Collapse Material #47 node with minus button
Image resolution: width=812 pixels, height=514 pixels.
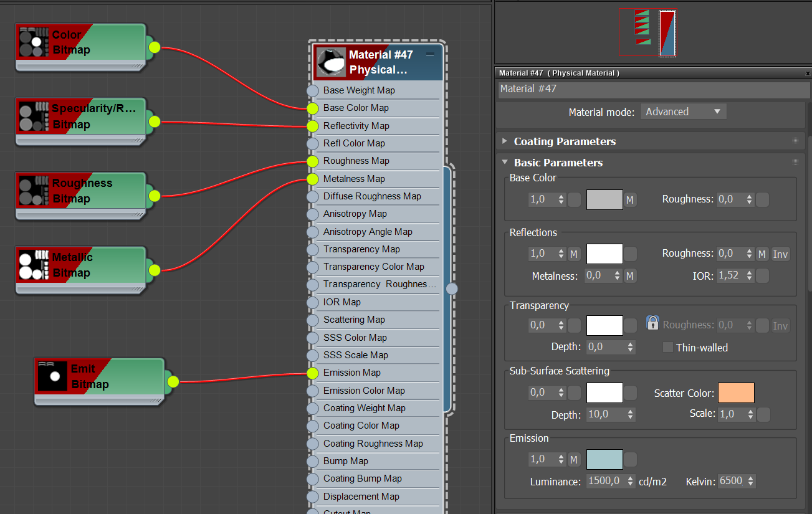[429, 55]
